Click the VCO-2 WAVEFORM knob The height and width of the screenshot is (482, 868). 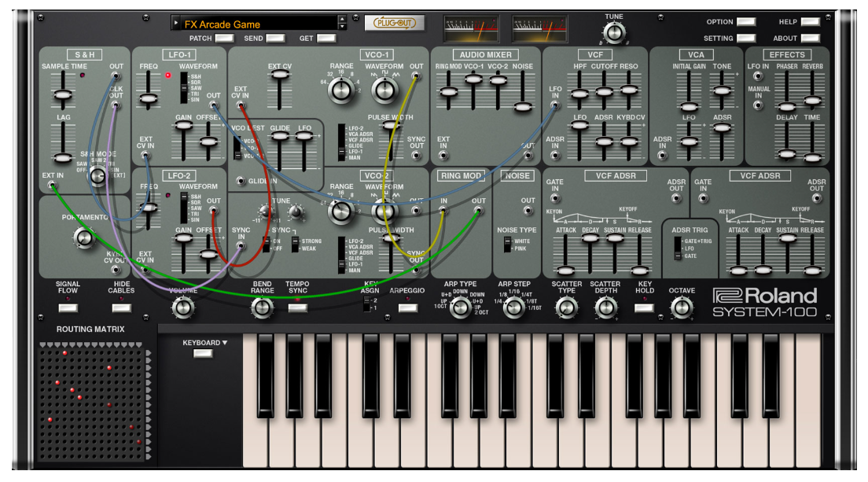pyautogui.click(x=384, y=211)
